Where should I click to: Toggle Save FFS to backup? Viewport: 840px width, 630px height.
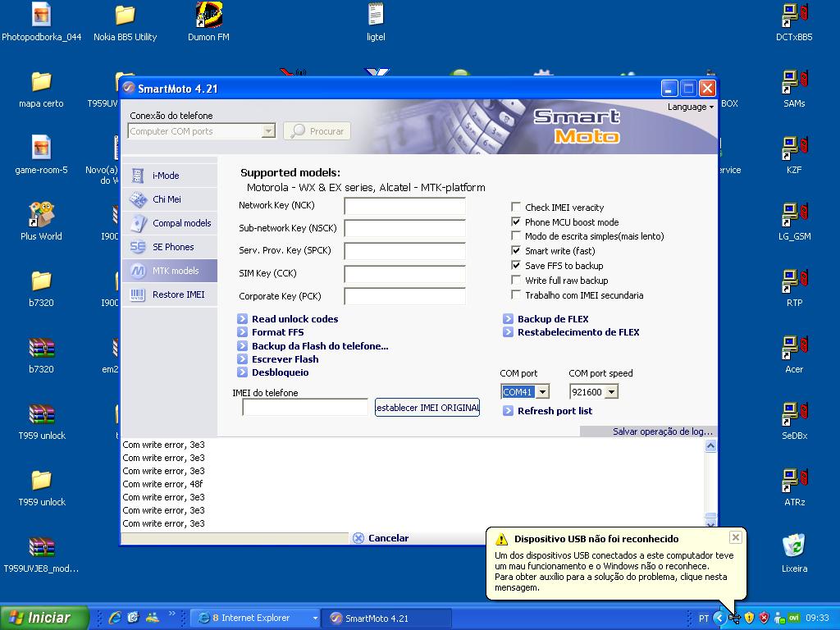(516, 265)
